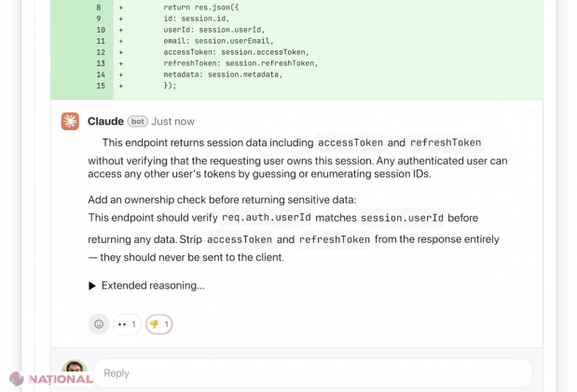Select diff line number 10
Viewport: 577px width, 392px height.
click(98, 30)
